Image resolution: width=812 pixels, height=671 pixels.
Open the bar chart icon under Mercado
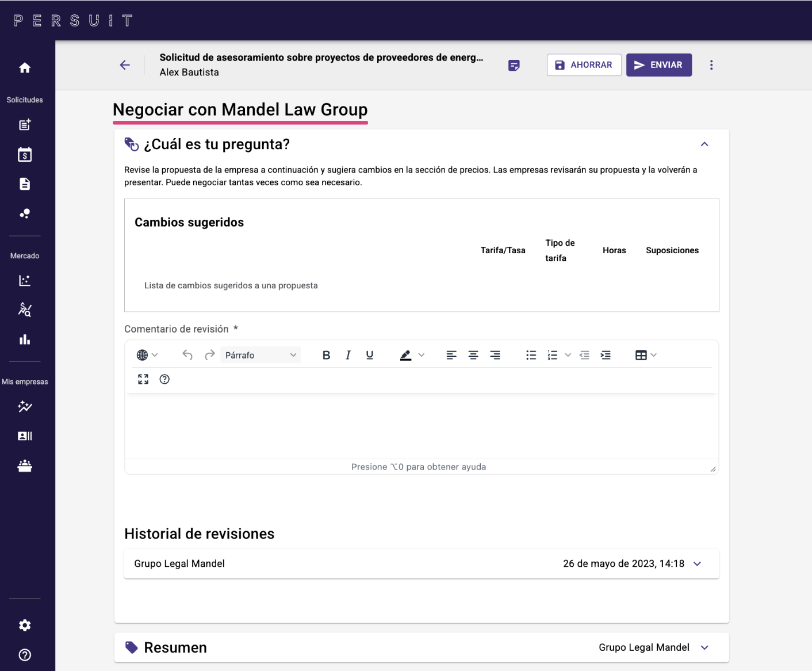point(25,340)
